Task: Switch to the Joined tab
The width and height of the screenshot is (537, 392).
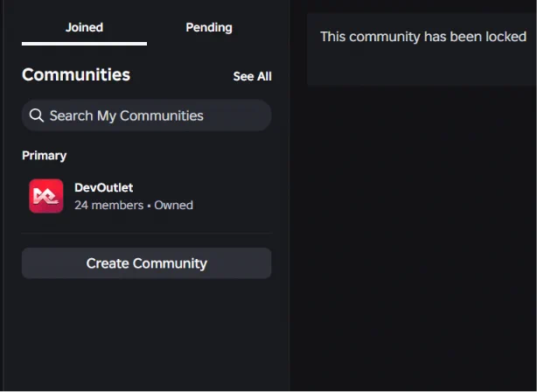Action: coord(84,28)
